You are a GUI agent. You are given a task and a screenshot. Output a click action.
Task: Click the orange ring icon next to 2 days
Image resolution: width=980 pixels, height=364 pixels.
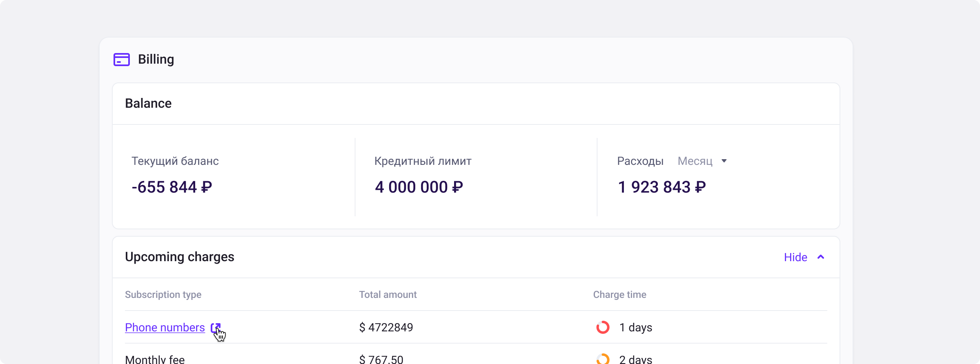pos(603,359)
